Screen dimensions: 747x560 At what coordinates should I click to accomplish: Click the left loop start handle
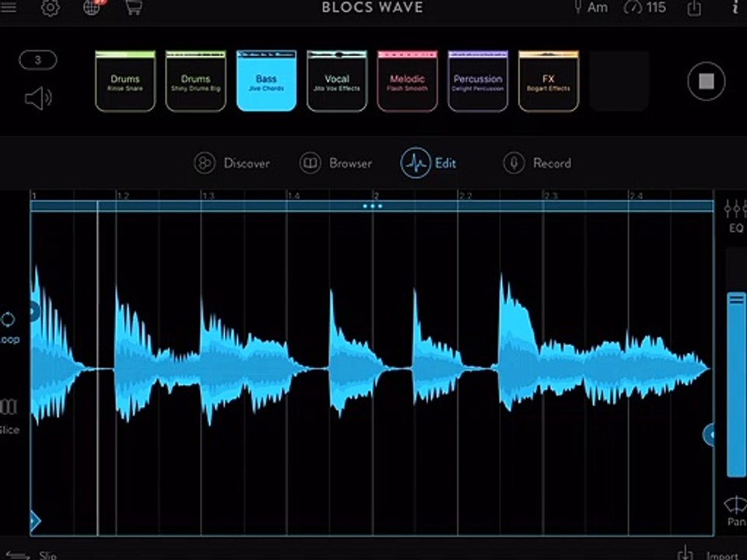(34, 312)
